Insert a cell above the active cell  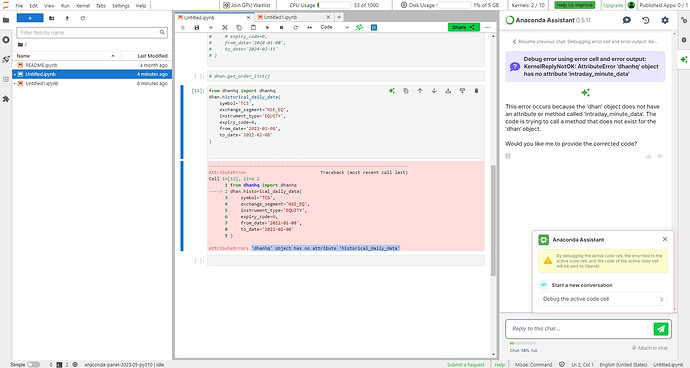click(448, 91)
